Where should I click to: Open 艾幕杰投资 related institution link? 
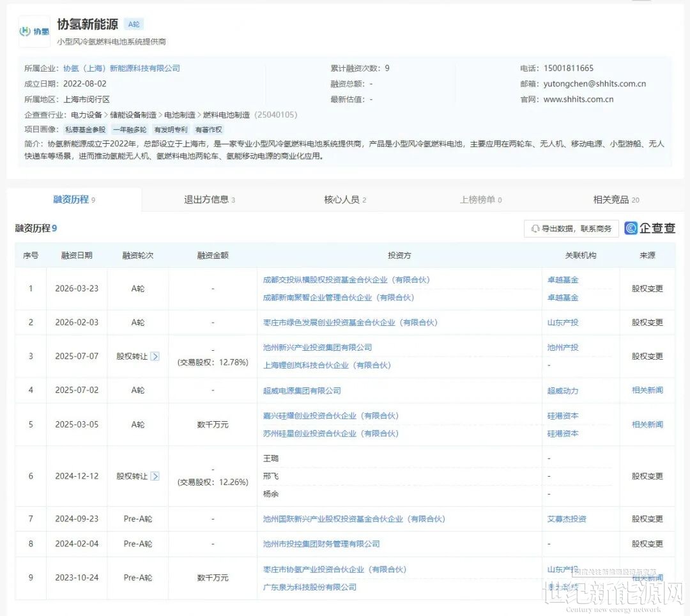click(x=566, y=519)
